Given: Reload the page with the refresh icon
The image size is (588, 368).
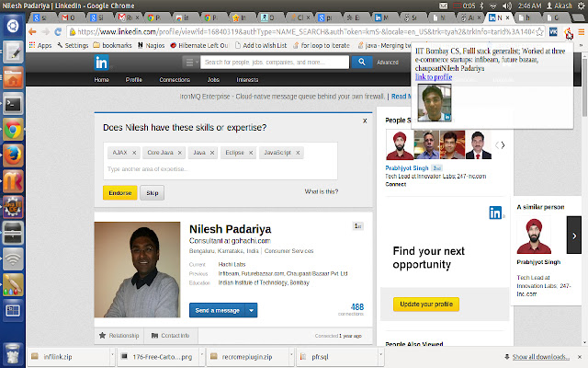Looking at the screenshot, I should click(x=58, y=32).
